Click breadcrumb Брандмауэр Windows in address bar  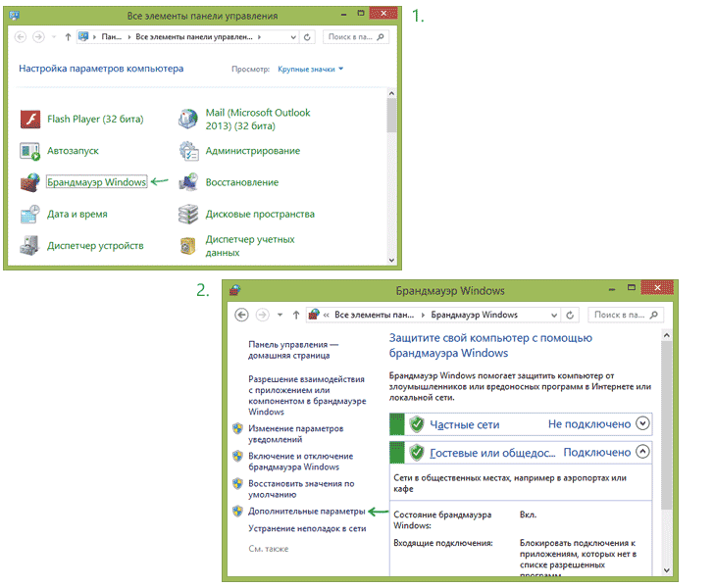coord(475,315)
